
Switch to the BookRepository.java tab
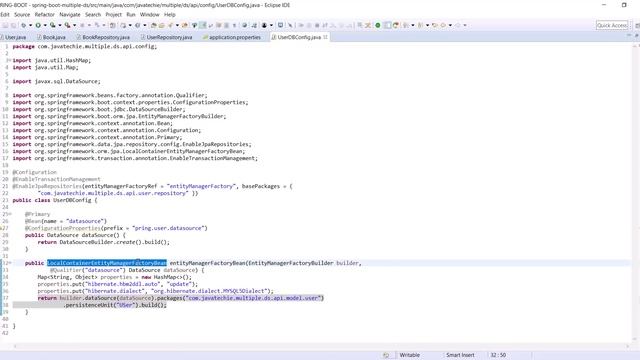[x=103, y=37]
